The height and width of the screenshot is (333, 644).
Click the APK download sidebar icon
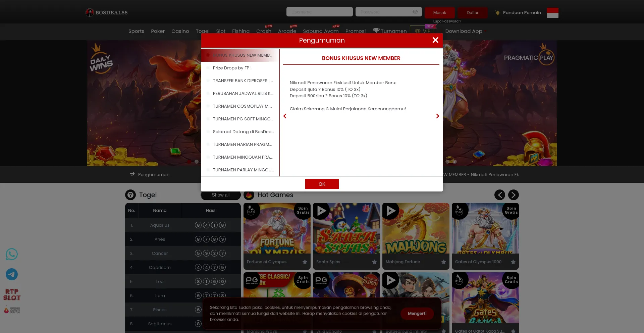tap(12, 310)
